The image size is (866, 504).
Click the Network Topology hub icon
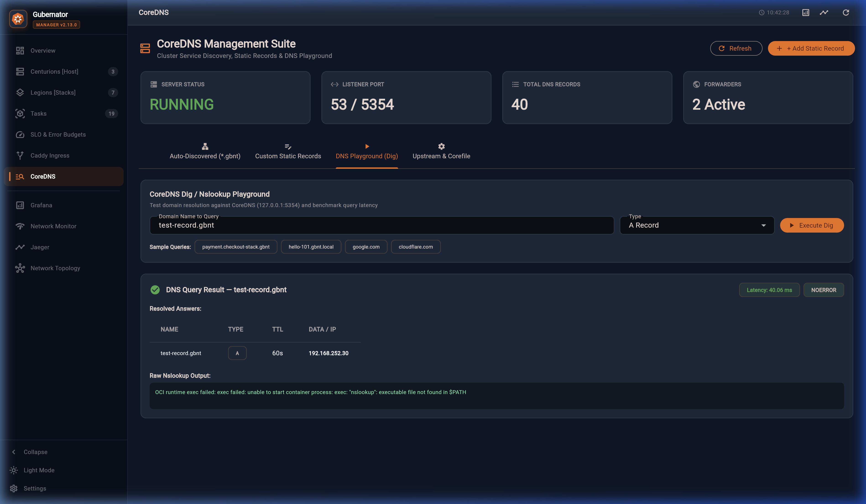(x=20, y=268)
